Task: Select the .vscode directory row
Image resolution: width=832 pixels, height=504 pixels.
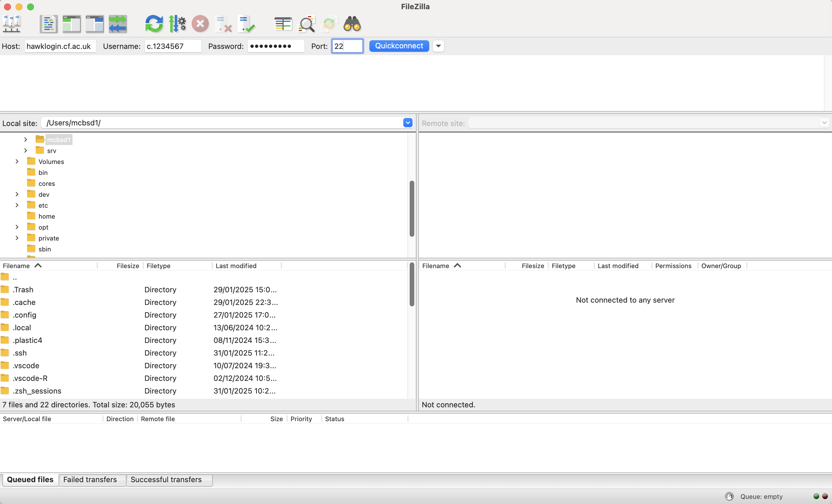Action: pyautogui.click(x=203, y=365)
